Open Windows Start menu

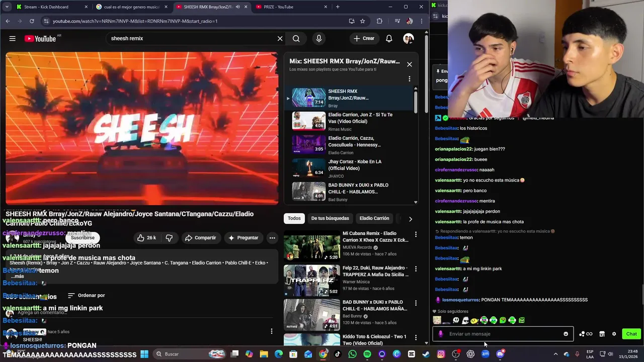point(144,354)
